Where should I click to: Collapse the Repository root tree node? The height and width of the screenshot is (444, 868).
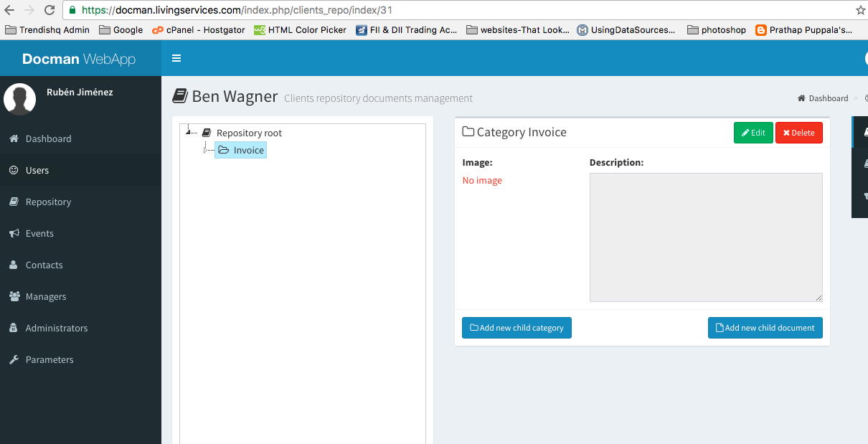click(x=189, y=132)
